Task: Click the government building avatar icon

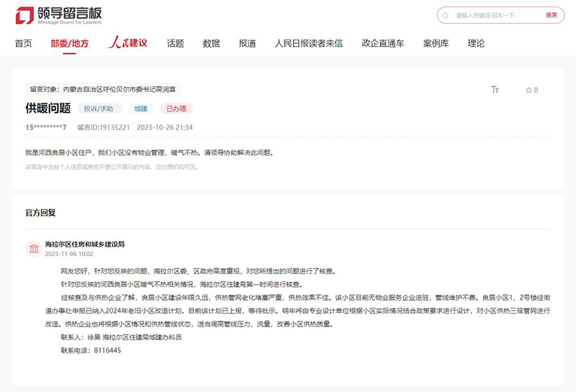Action: pyautogui.click(x=34, y=249)
